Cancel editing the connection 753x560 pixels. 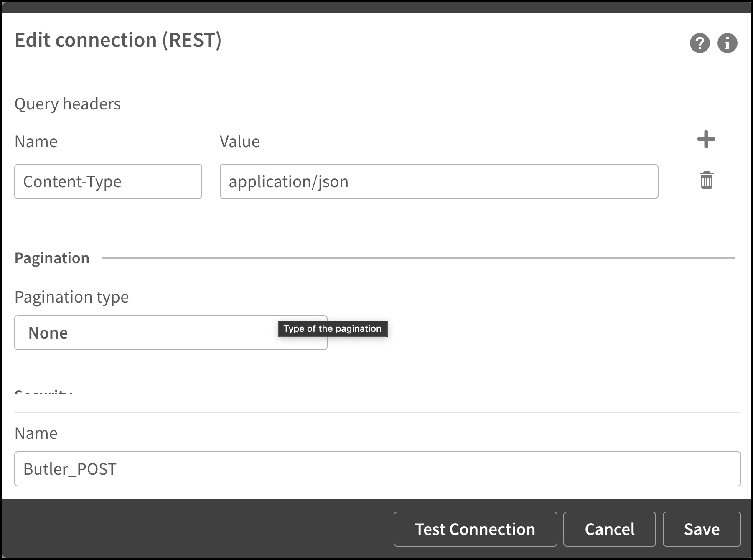[x=609, y=529]
